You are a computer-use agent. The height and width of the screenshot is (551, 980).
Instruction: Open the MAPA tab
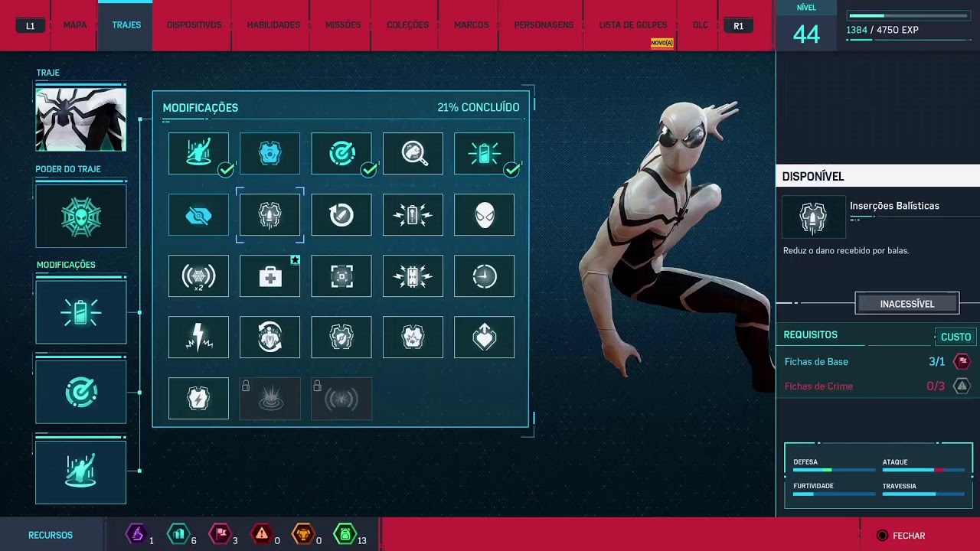click(75, 25)
